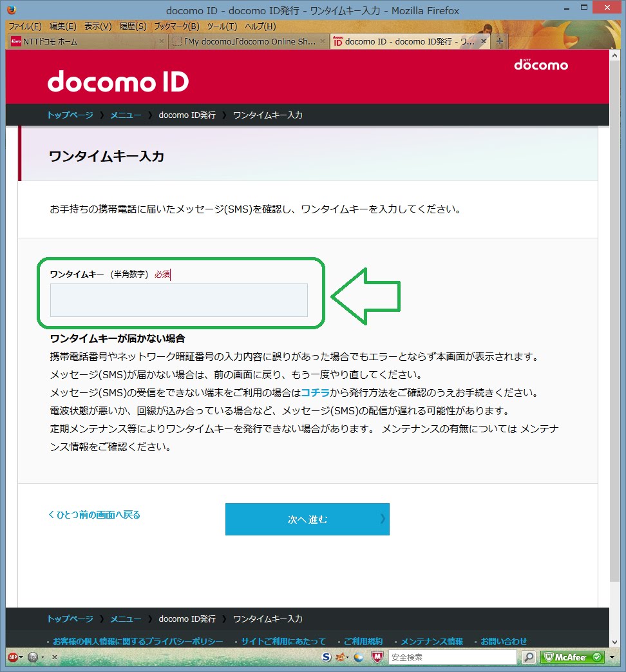The height and width of the screenshot is (672, 626).
Task: Open a new tab with plus button
Action: point(500,42)
